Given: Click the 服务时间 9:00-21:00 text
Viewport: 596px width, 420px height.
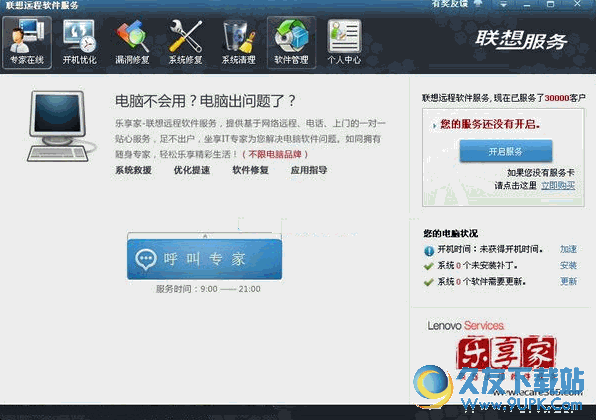Looking at the screenshot, I should click(x=208, y=289).
